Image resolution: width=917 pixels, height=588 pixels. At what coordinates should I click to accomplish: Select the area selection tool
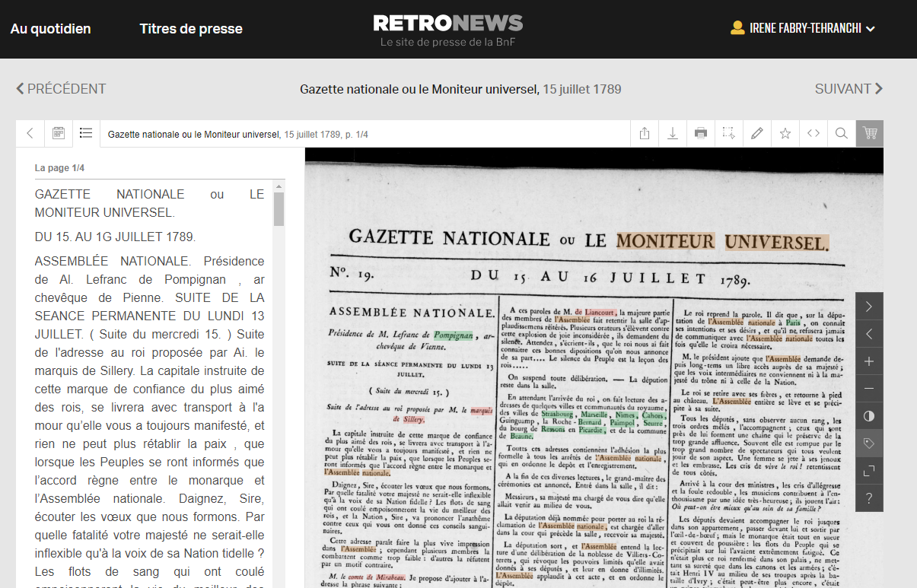(729, 133)
